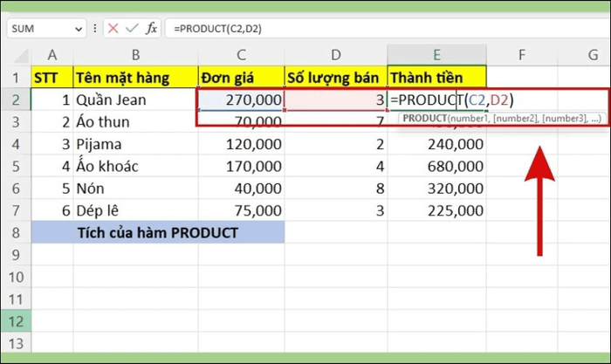Click the formula bar text =PRODUCT(C2,D2)

217,29
